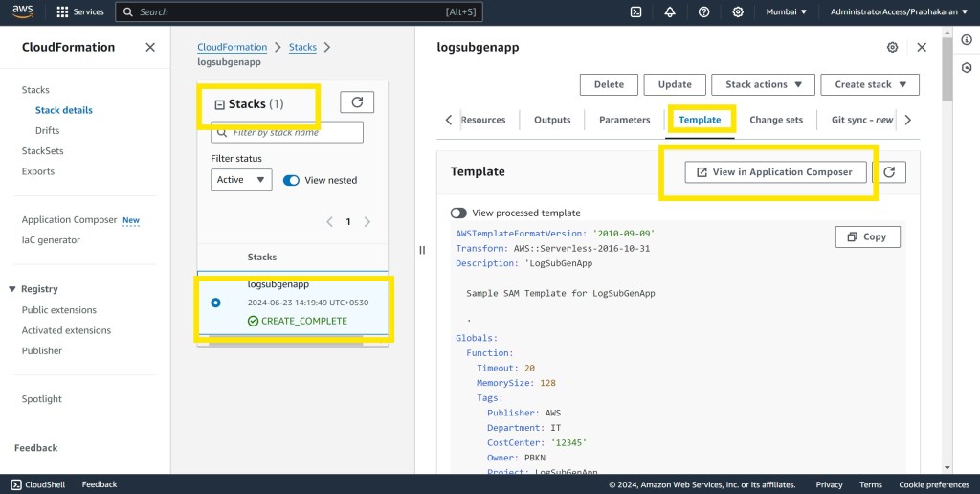Switch to the Parameters tab
Image resolution: width=980 pixels, height=494 pixels.
pos(624,120)
